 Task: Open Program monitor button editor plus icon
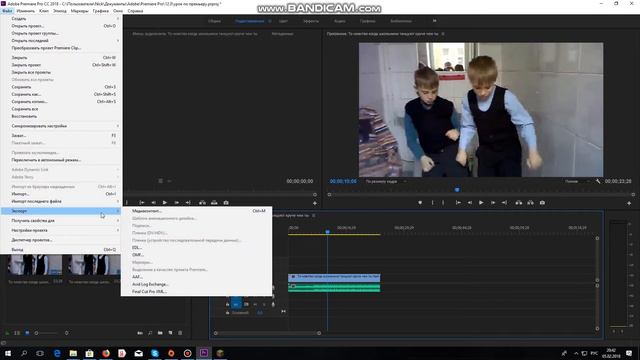(x=629, y=203)
